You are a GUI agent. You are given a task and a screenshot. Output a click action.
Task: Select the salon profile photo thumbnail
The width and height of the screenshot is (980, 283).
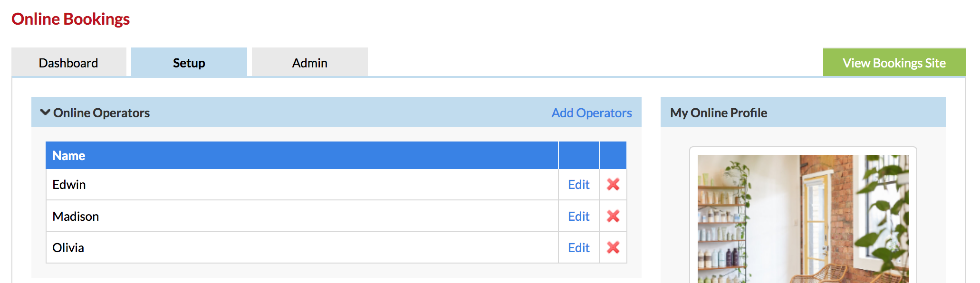(x=803, y=219)
